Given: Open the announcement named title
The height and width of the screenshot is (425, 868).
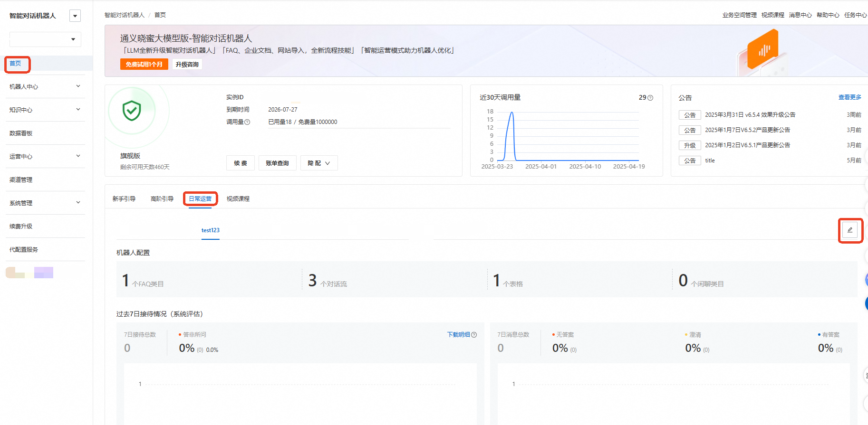Looking at the screenshot, I should pos(710,161).
